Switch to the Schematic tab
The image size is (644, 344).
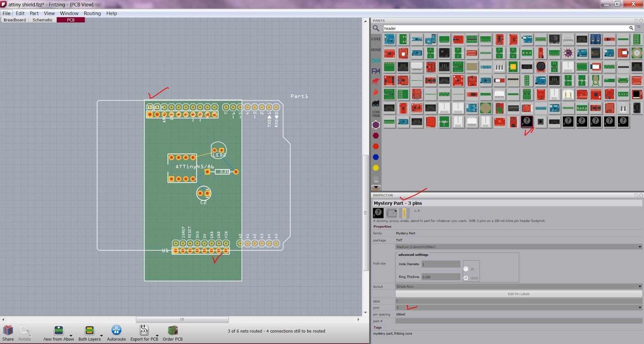(x=43, y=20)
